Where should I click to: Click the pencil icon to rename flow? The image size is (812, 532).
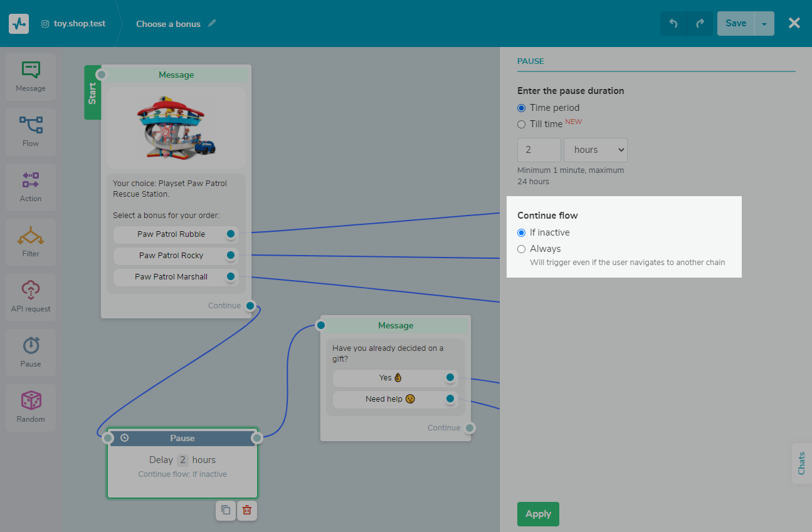[x=213, y=23]
